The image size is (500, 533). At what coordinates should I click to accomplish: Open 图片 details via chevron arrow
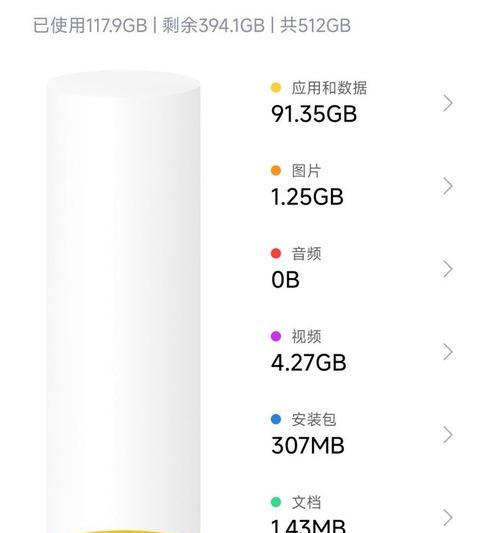coord(448,186)
